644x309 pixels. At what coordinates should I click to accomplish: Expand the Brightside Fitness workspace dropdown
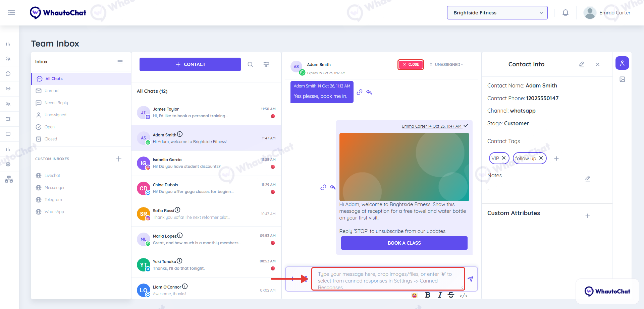(497, 13)
